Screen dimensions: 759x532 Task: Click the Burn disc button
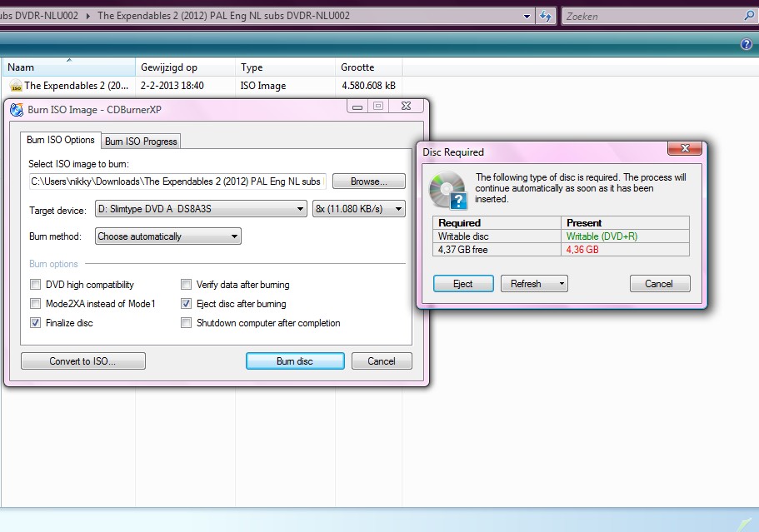[x=295, y=361]
